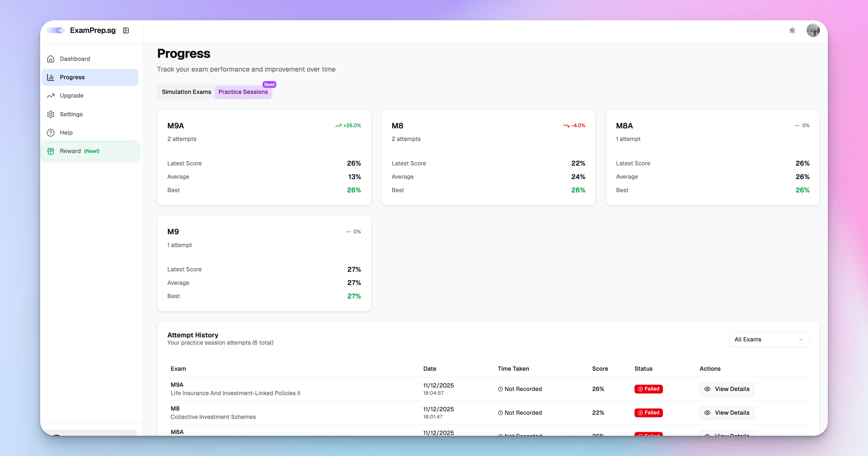Click chevron arrow in All Exams selector
This screenshot has height=456, width=868.
(x=801, y=339)
